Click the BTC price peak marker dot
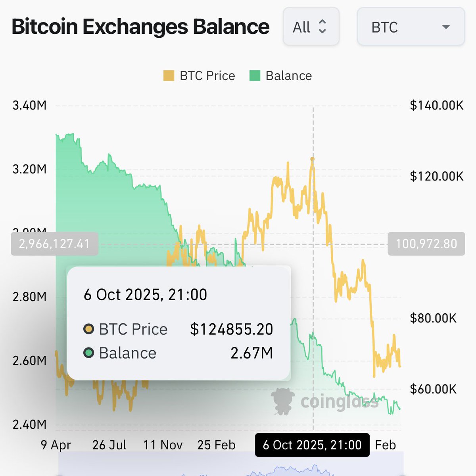476x476 pixels. point(313,159)
